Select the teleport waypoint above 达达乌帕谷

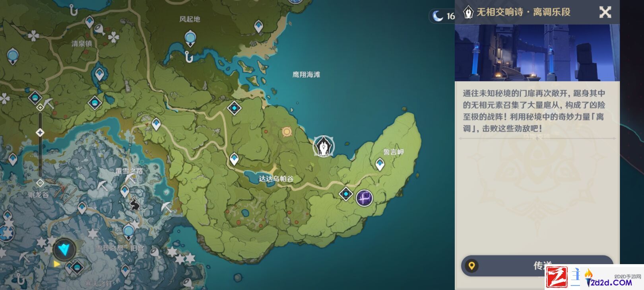click(234, 159)
